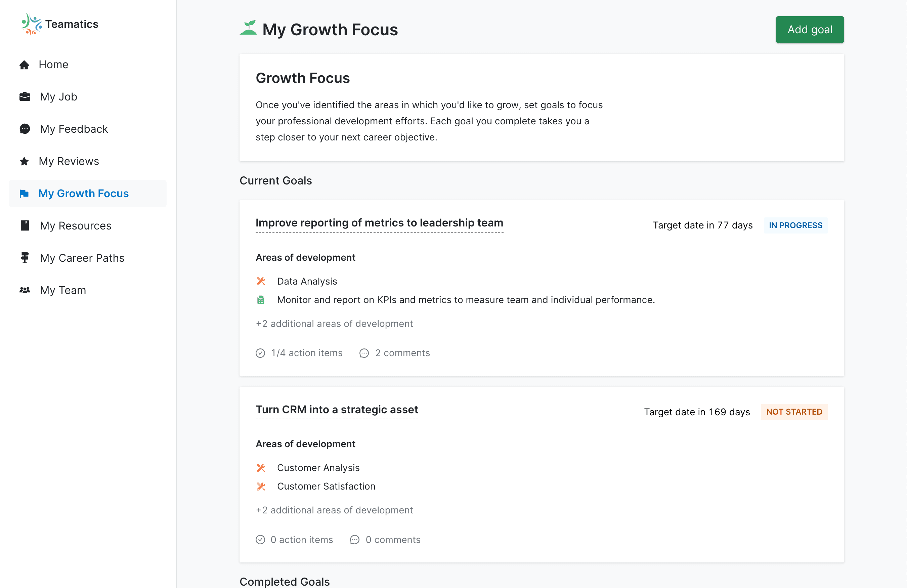Open 'Turn CRM into a strategic asset' goal

tap(337, 410)
